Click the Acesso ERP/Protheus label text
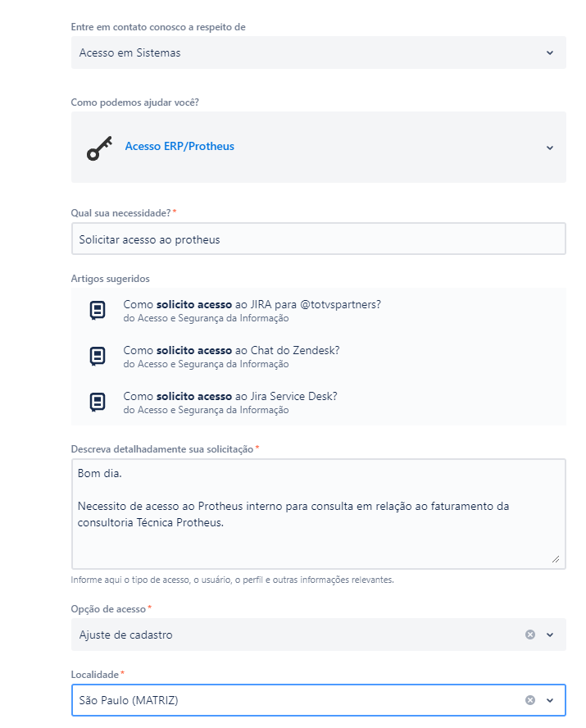 [x=179, y=147]
